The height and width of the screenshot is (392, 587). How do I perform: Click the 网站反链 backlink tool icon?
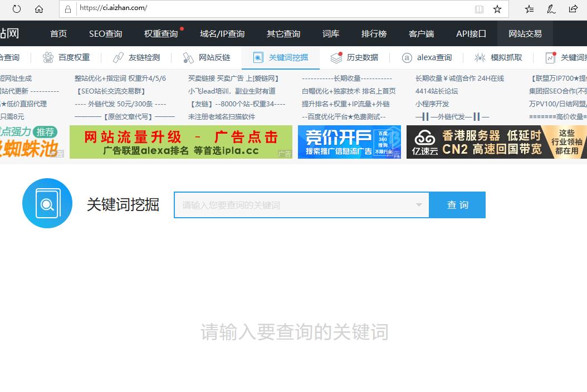click(188, 57)
